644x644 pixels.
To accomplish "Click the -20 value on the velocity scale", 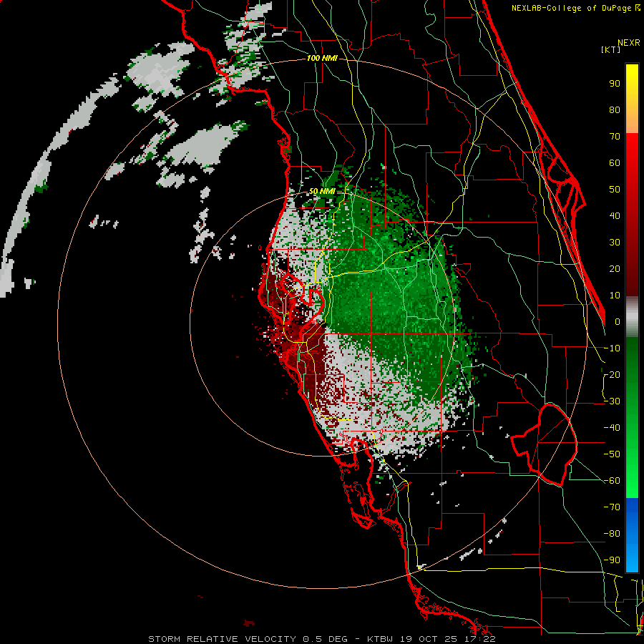I will pyautogui.click(x=612, y=374).
